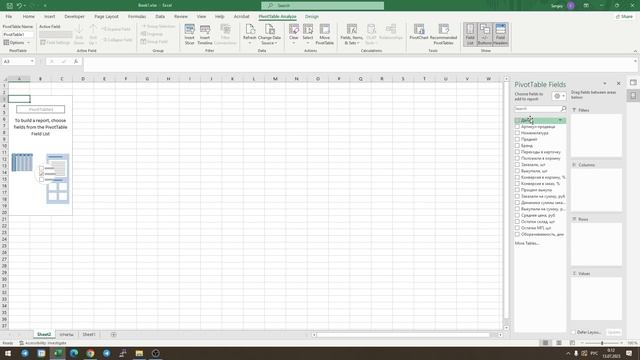The height and width of the screenshot is (360, 640).
Task: Check the Номенклатура field
Action: (517, 133)
